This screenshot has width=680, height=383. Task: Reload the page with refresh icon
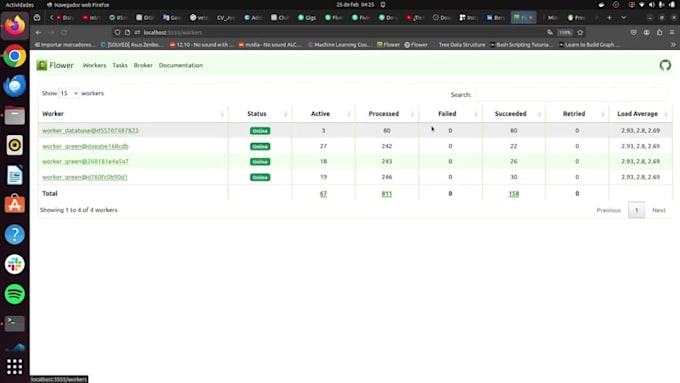pos(64,33)
